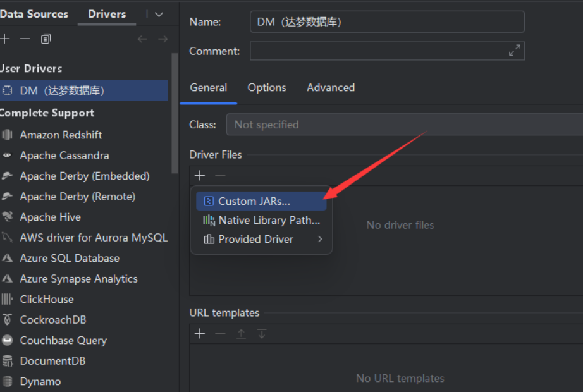583x392 pixels.
Task: Open the Advanced tab
Action: pyautogui.click(x=331, y=88)
